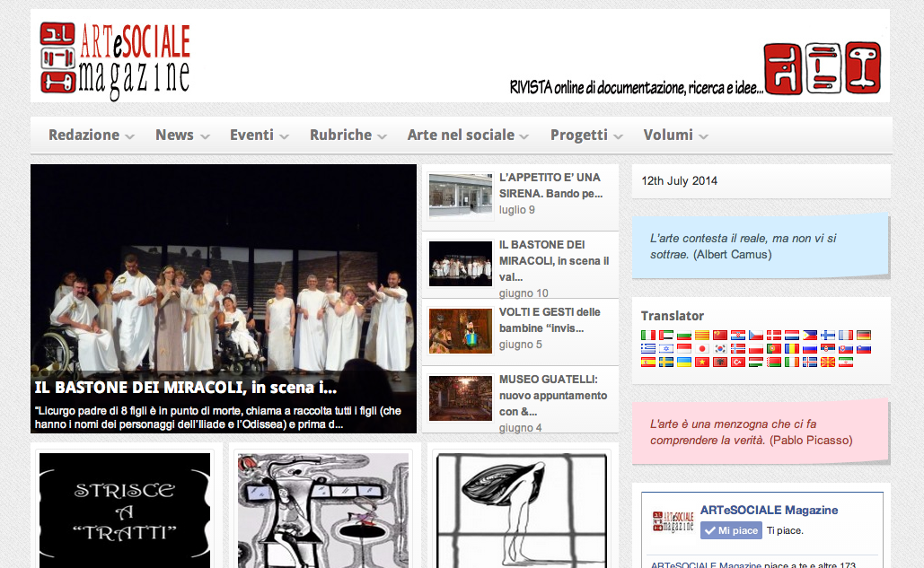This screenshot has width=924, height=568.
Task: Click the "VOLTI E GESTI" article thumbnail
Action: point(460,331)
